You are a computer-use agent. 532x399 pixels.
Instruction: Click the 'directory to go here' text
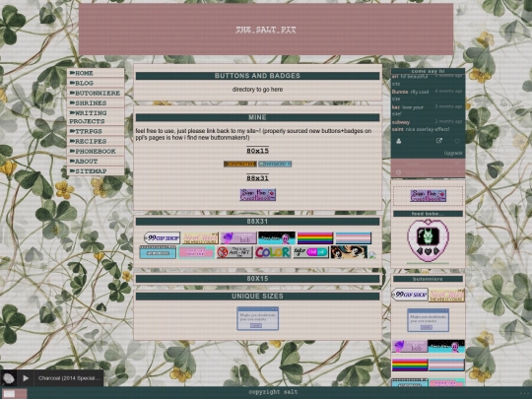tap(257, 90)
